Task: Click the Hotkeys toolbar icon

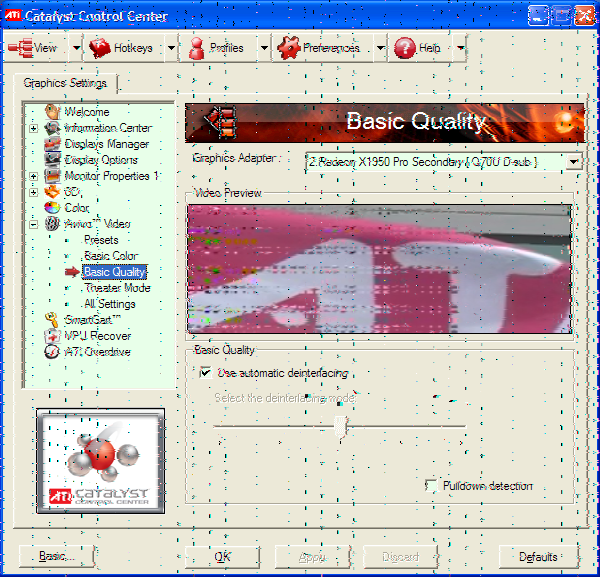Action: 100,48
